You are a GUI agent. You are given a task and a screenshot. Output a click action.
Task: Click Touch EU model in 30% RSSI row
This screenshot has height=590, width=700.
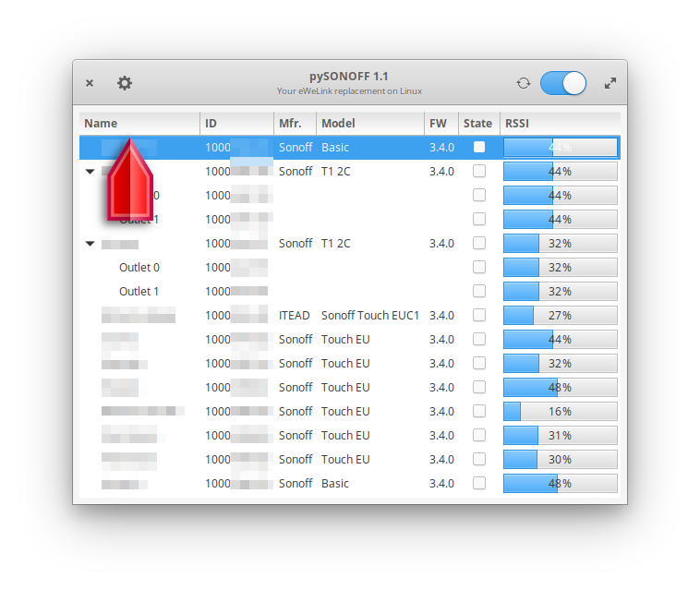(345, 460)
